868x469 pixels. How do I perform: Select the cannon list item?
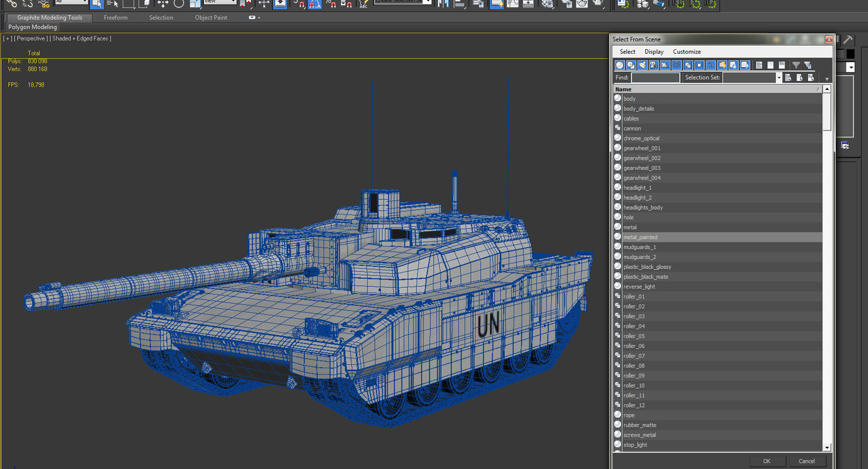[x=717, y=128]
